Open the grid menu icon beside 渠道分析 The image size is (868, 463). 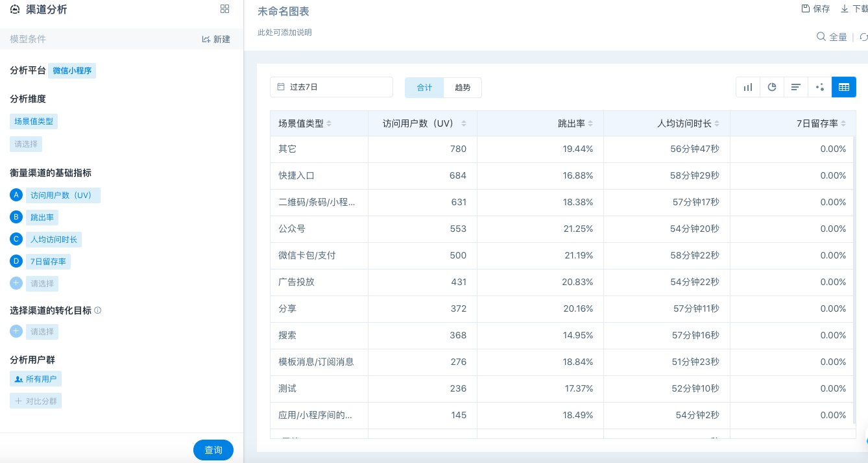[225, 8]
